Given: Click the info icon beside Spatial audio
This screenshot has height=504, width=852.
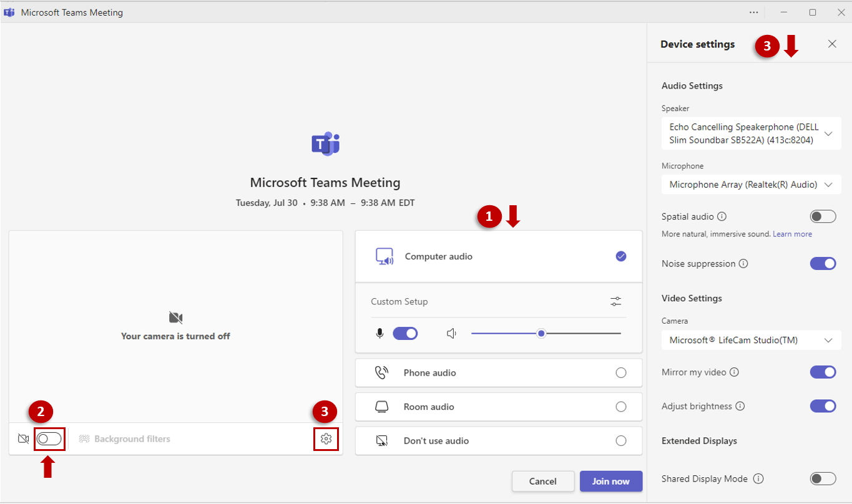Looking at the screenshot, I should point(722,217).
